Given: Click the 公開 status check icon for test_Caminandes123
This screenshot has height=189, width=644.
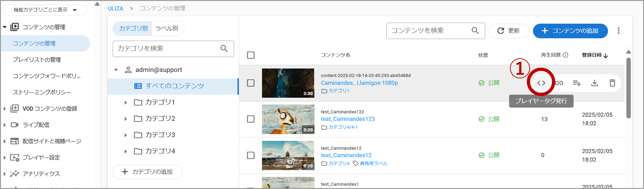Looking at the screenshot, I should 481,119.
